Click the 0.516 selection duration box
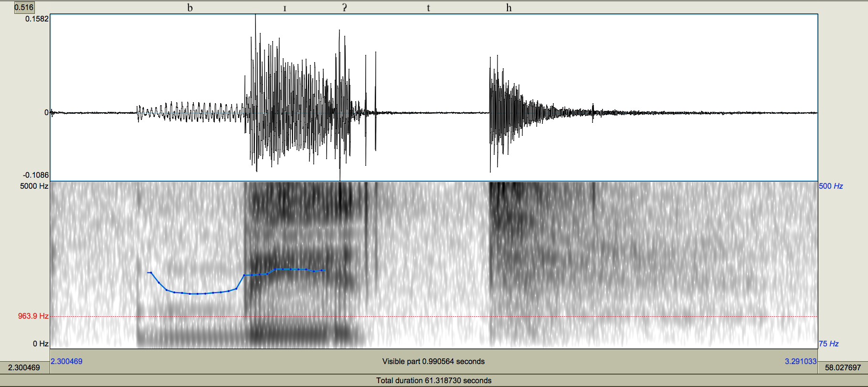 pos(24,7)
